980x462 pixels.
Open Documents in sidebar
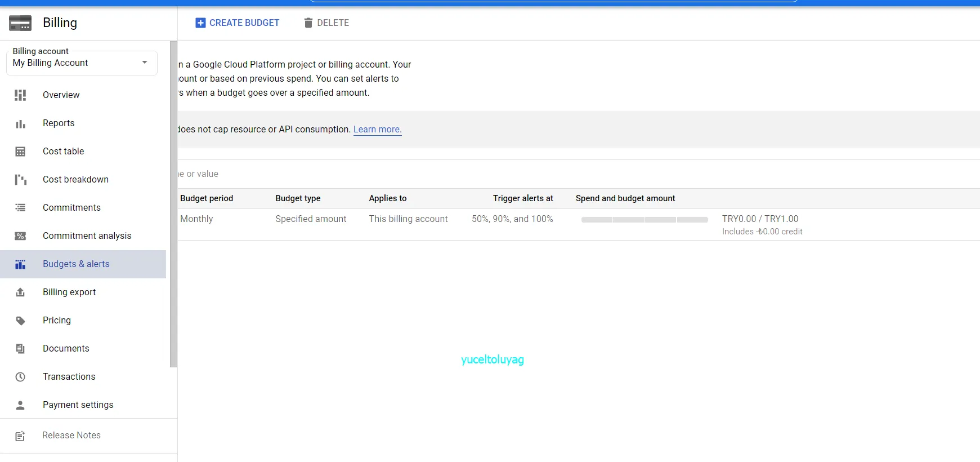point(83,349)
